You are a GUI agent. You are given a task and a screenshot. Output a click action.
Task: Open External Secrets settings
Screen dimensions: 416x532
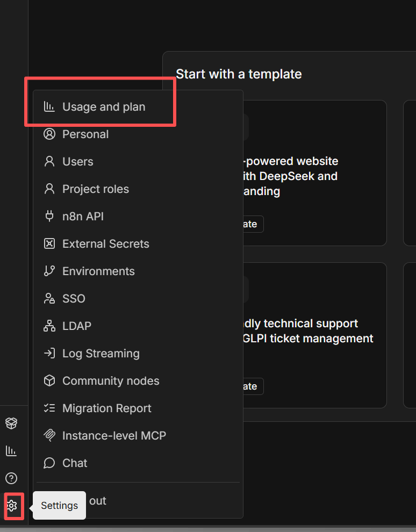[105, 244]
